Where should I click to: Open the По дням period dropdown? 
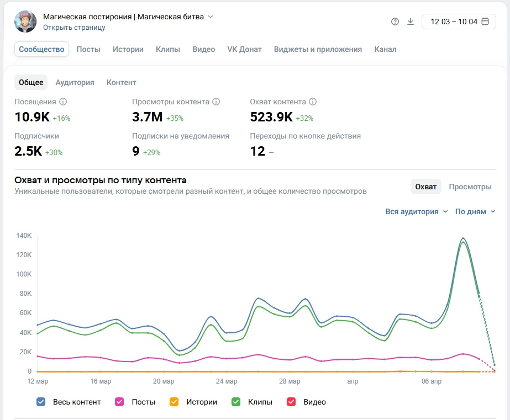click(475, 211)
